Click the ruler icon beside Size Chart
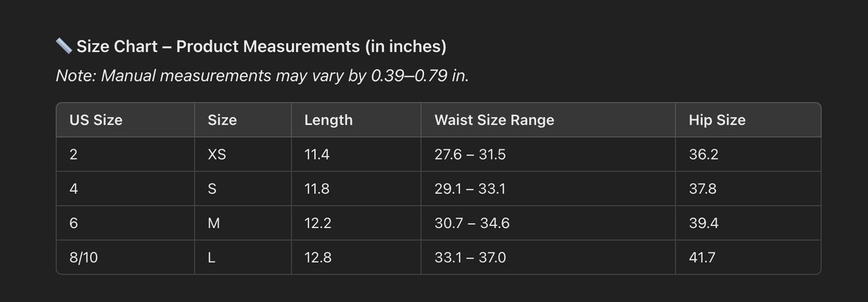Image resolution: width=868 pixels, height=302 pixels. click(x=64, y=46)
